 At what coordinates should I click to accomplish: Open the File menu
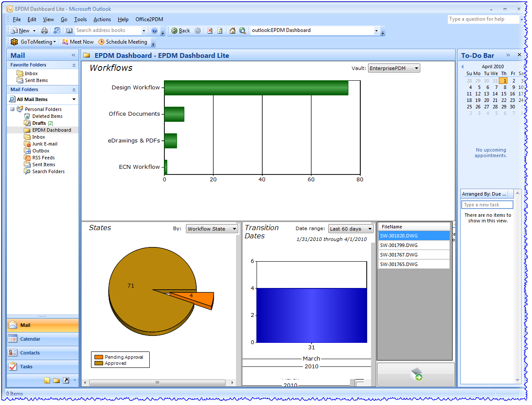pos(17,19)
